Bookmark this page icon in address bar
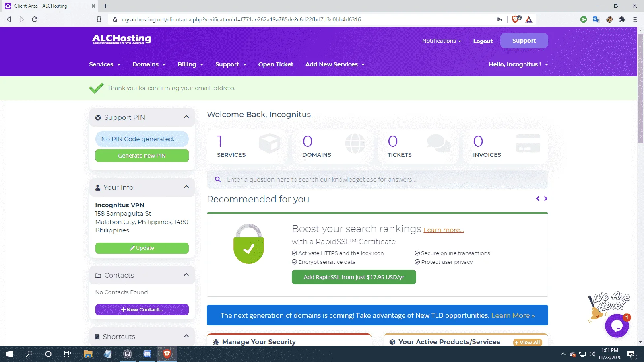 pyautogui.click(x=99, y=19)
